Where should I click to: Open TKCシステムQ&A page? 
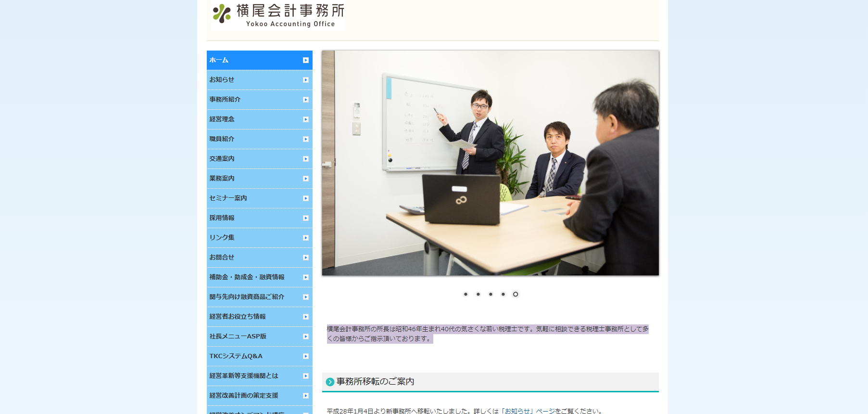260,356
